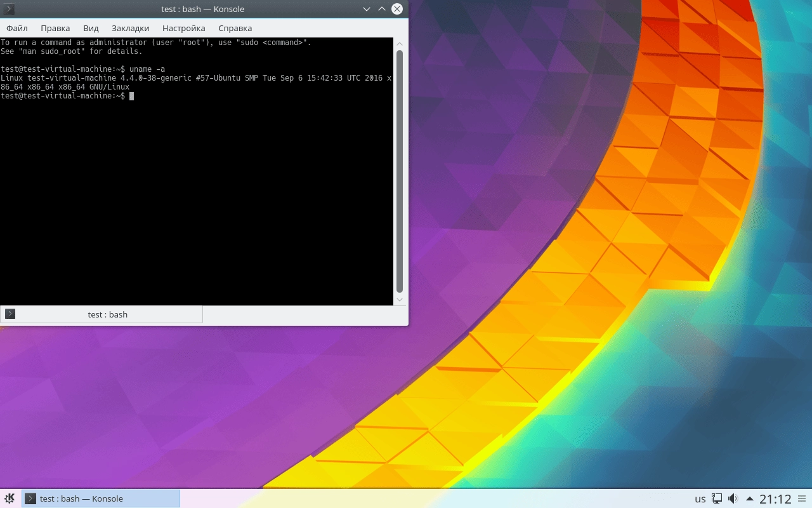Click the 21:12 clock

[x=775, y=499]
